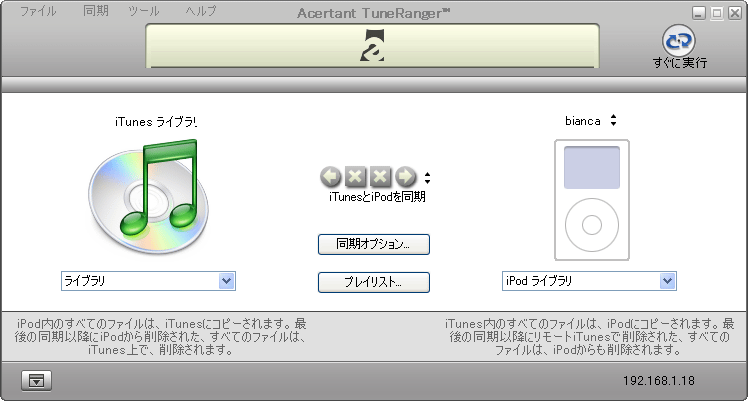Minimize the TuneRanger window
Screen dimensions: 748x401
click(x=698, y=13)
